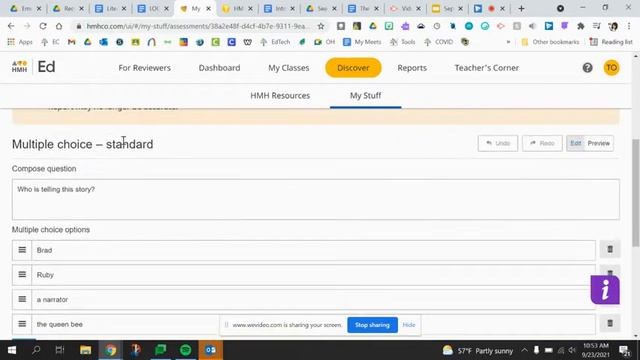Click the Compose question text box
The width and height of the screenshot is (640, 360).
pyautogui.click(x=316, y=199)
